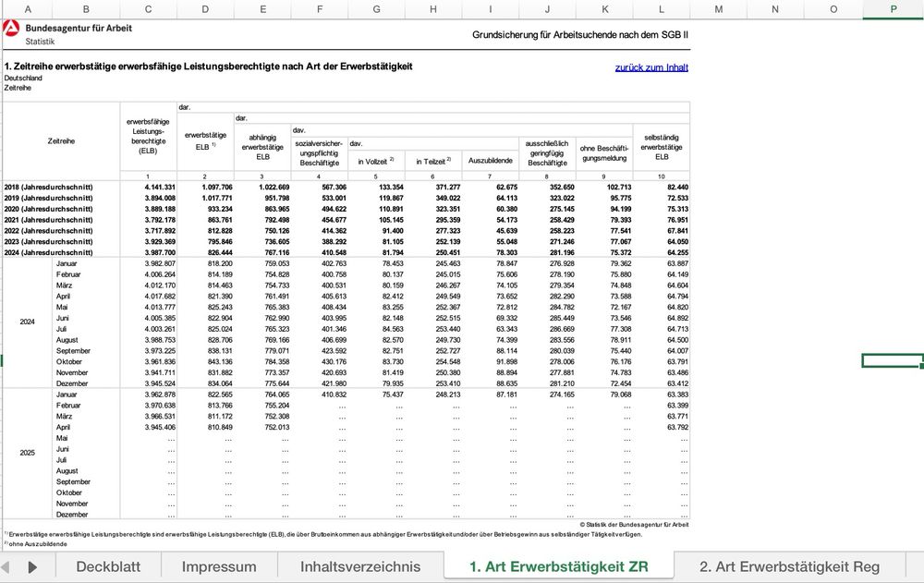Click row '2024 (Jahresdurchschnitt)' label
Image resolution: width=924 pixels, height=583 pixels.
(x=48, y=252)
